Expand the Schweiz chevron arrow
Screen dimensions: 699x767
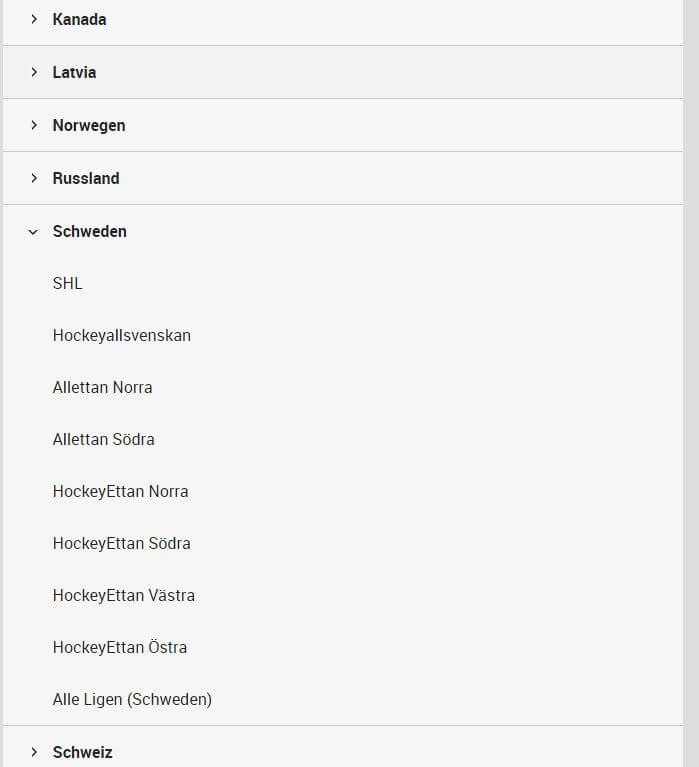(34, 752)
